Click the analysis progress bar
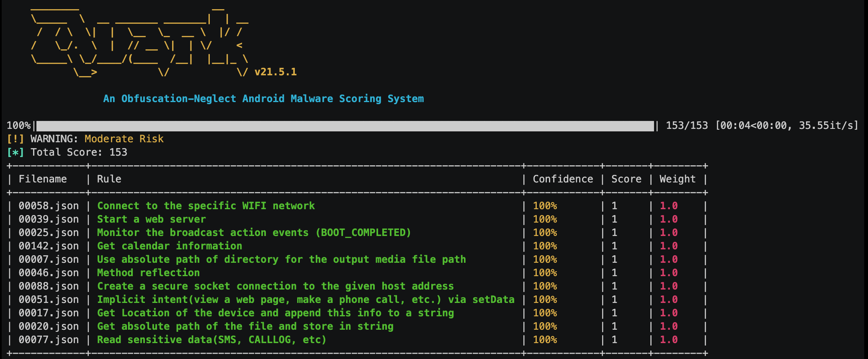The height and width of the screenshot is (359, 868). 345,126
